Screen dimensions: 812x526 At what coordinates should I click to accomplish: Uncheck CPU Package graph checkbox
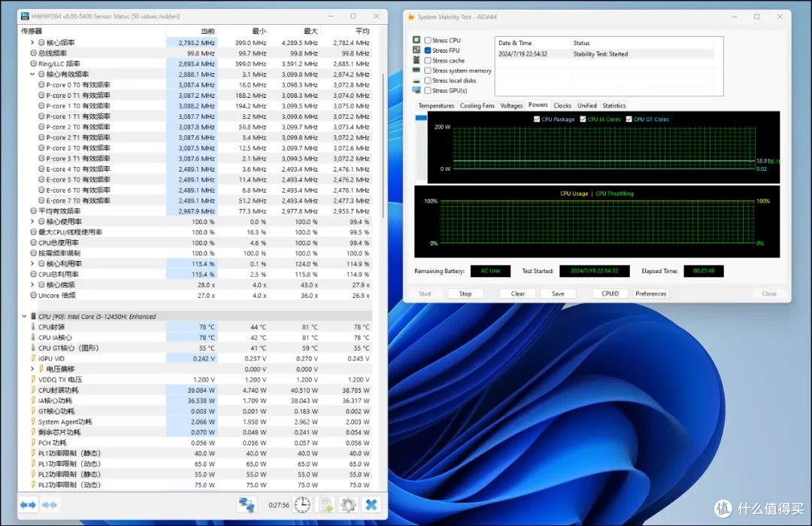537,119
